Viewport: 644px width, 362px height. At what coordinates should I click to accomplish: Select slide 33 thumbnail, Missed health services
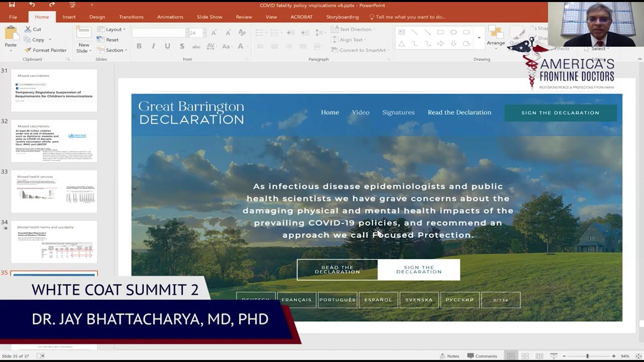[54, 191]
